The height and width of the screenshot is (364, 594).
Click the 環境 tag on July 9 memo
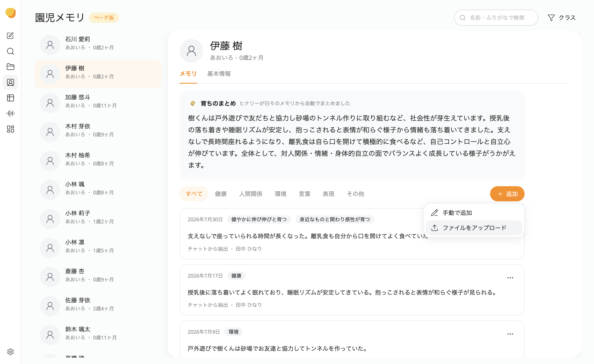point(233,332)
